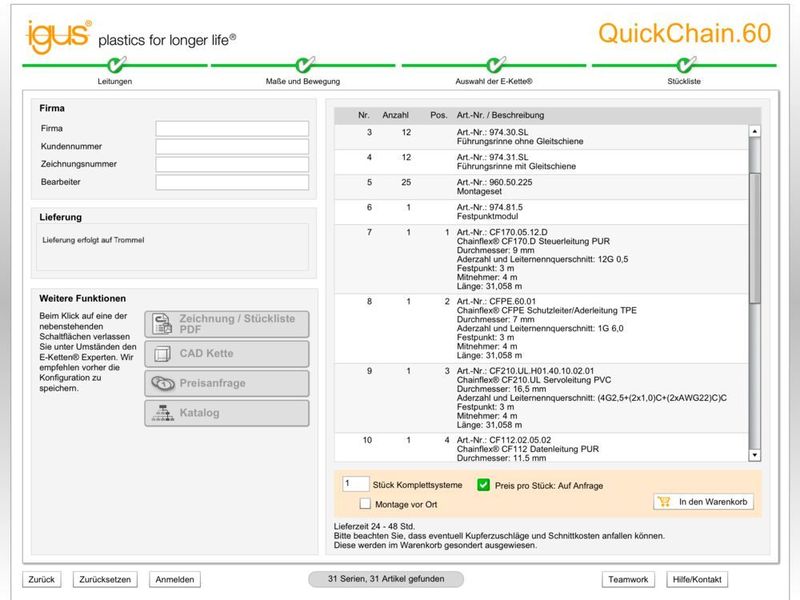Open the Katalog button
The width and height of the screenshot is (800, 600).
(x=227, y=413)
